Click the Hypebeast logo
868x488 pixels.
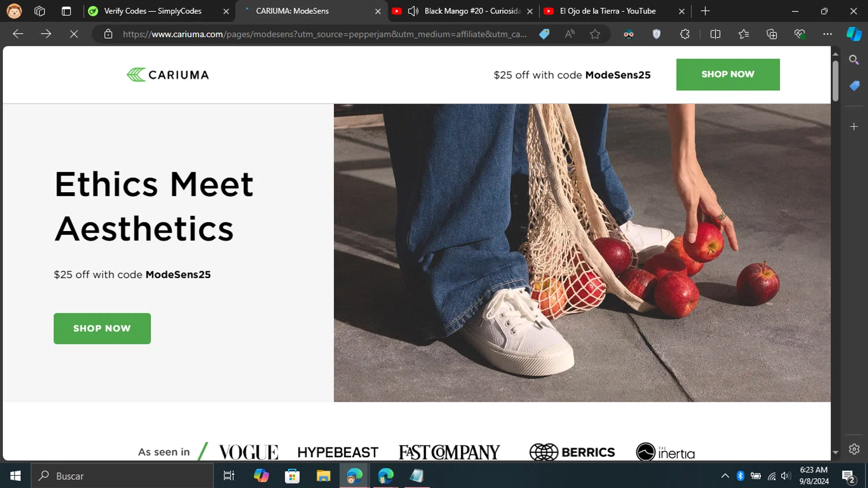click(338, 452)
